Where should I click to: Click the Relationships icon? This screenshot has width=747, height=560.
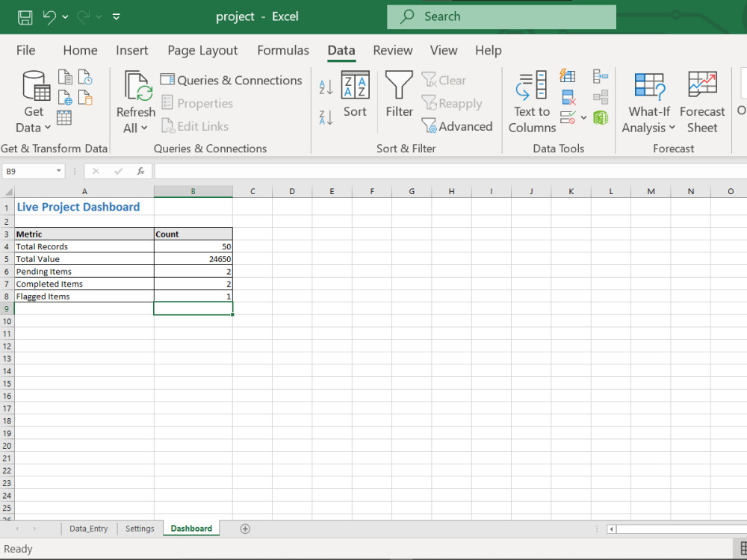point(601,97)
